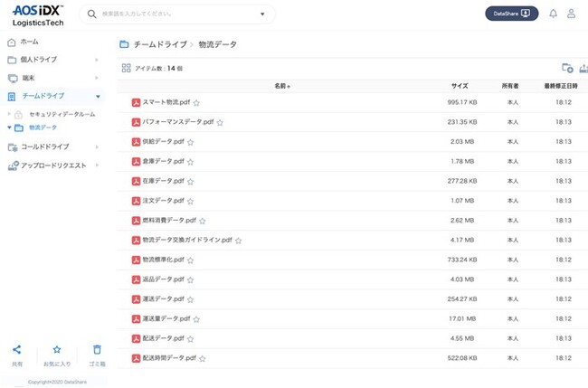Click the search magnifier icon

pos(93,14)
